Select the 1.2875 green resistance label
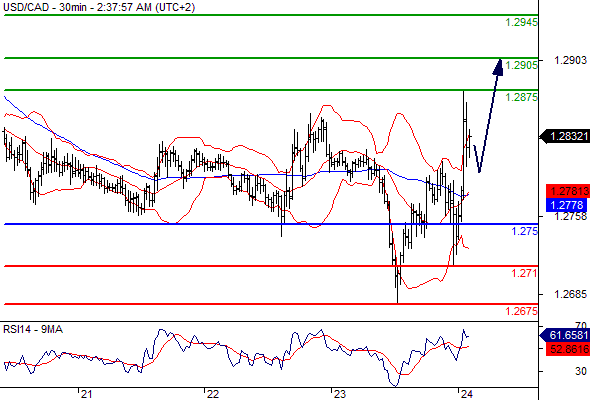 [522, 97]
